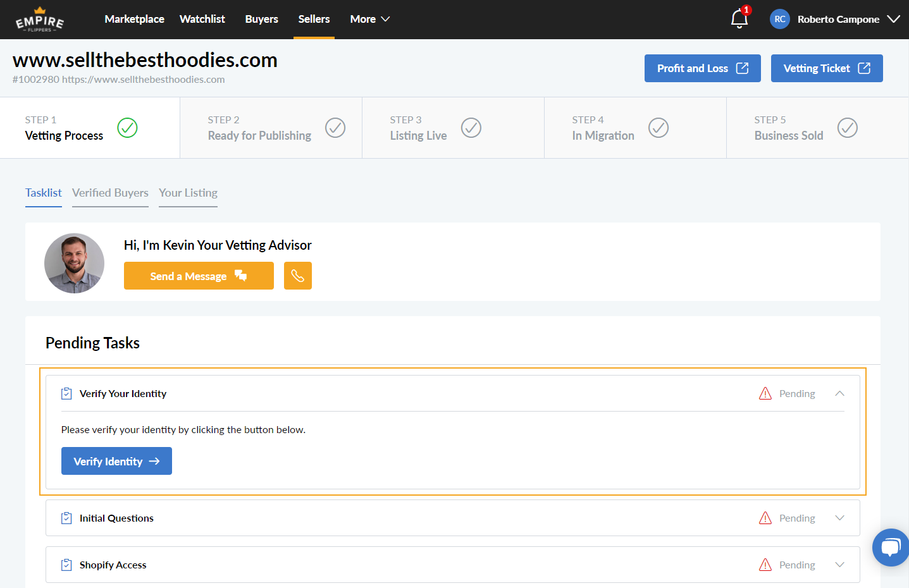Expand the Initial Questions task
909x588 pixels.
pyautogui.click(x=839, y=518)
